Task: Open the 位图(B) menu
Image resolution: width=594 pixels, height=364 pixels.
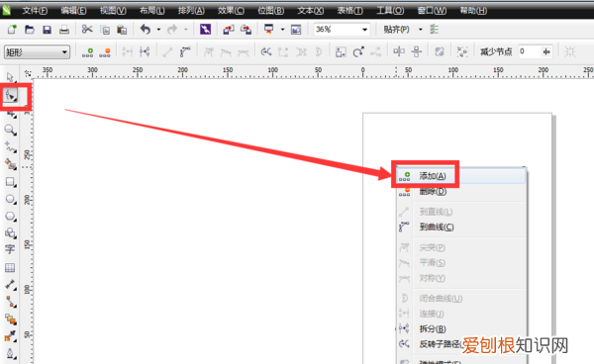Action: pos(271,11)
